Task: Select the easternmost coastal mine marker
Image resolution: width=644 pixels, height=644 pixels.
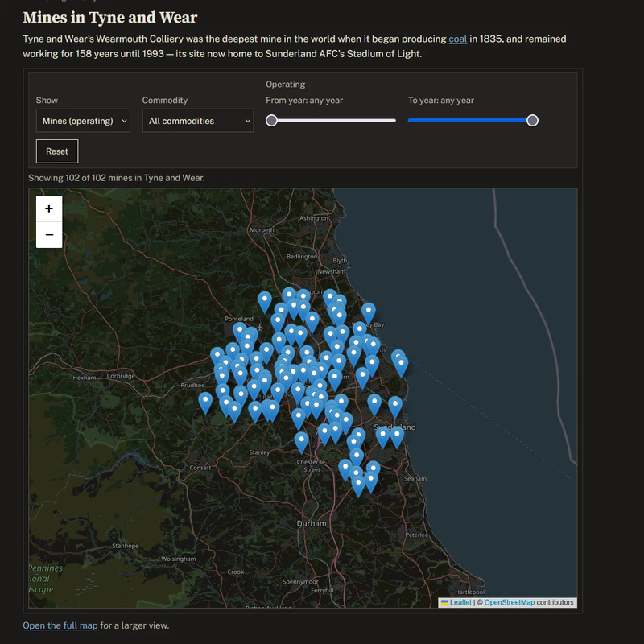Action: pyautogui.click(x=401, y=366)
